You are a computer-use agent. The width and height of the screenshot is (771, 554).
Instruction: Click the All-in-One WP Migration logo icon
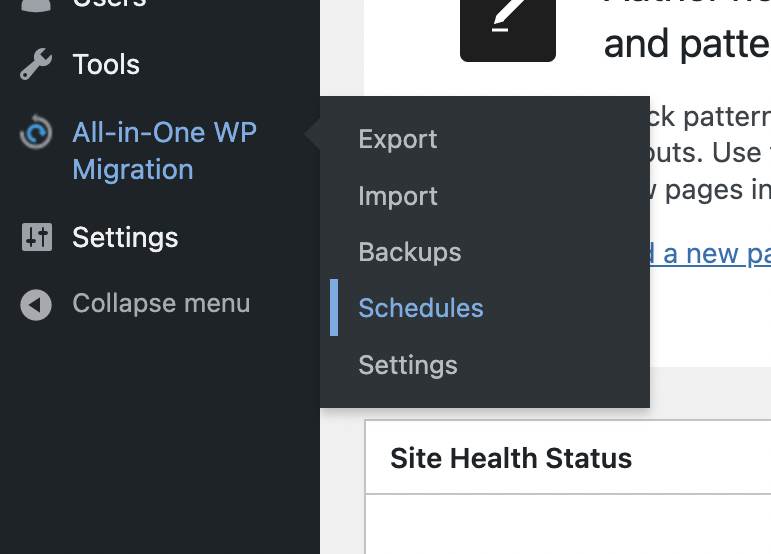[36, 133]
